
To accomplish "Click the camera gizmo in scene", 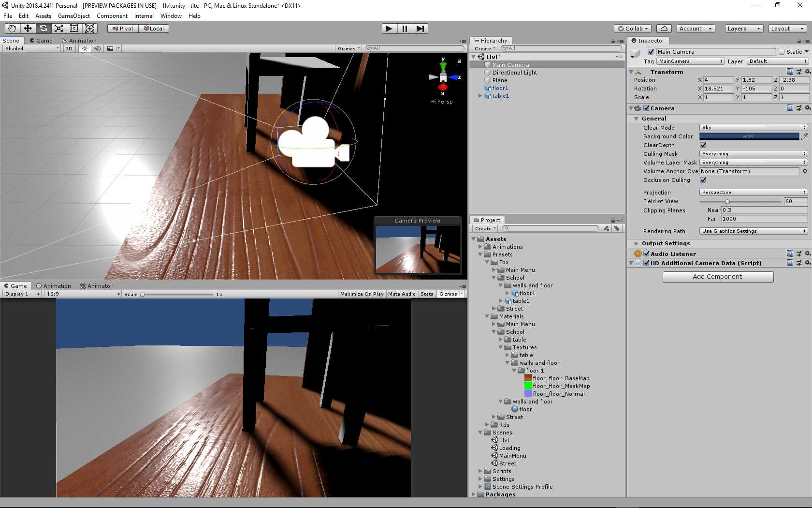I will tap(313, 143).
